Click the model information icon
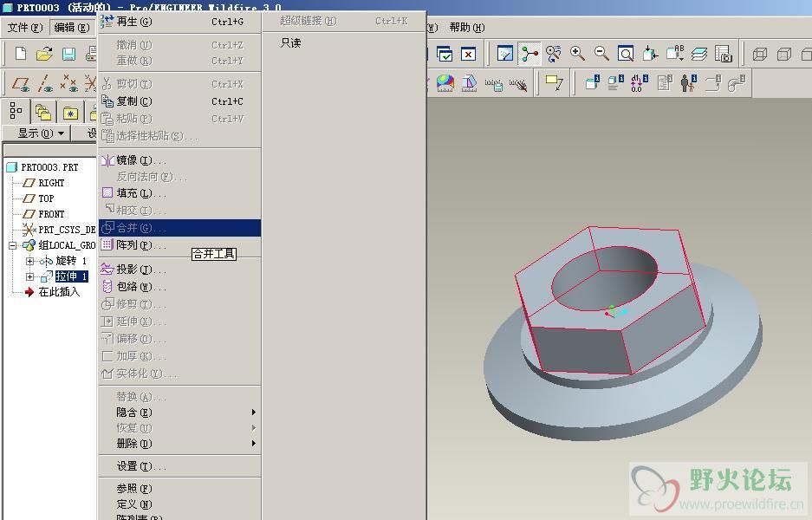 (593, 83)
